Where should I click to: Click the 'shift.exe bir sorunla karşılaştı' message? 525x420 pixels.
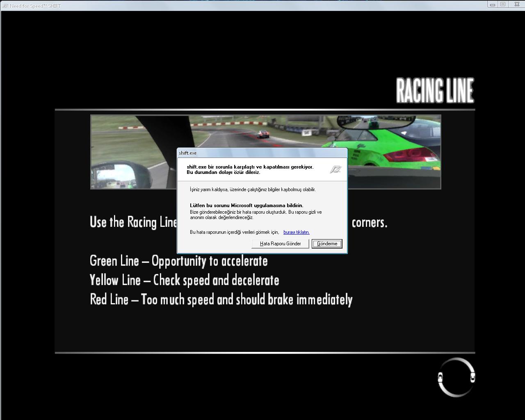(x=250, y=169)
